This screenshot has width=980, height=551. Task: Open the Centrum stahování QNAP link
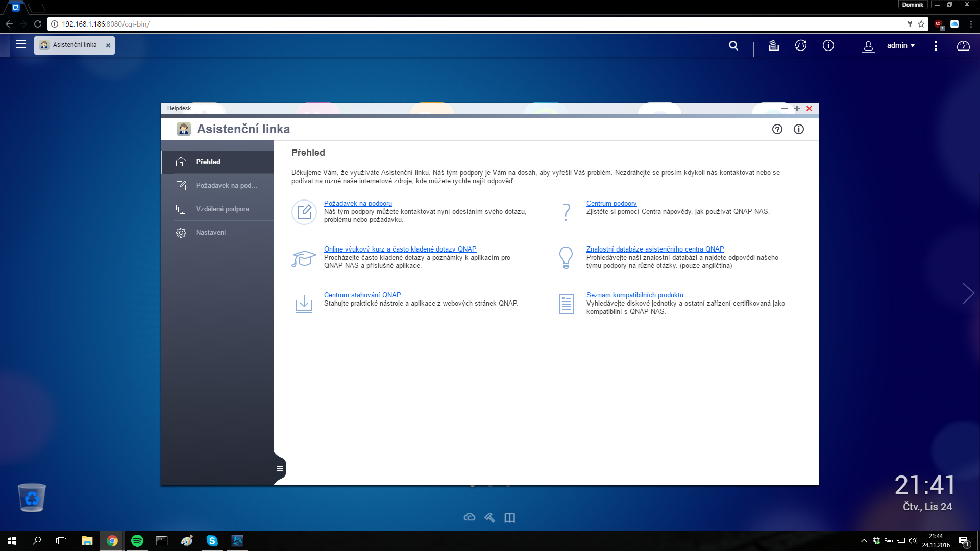(362, 295)
